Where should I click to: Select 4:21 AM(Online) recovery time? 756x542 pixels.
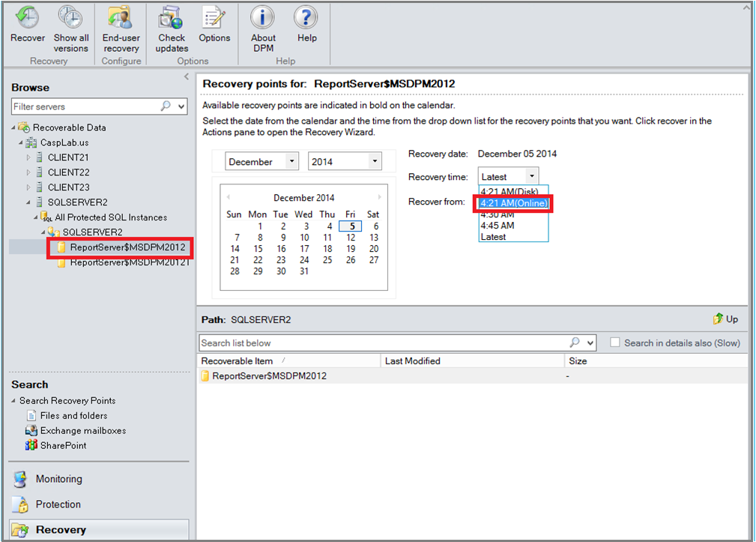tap(514, 203)
